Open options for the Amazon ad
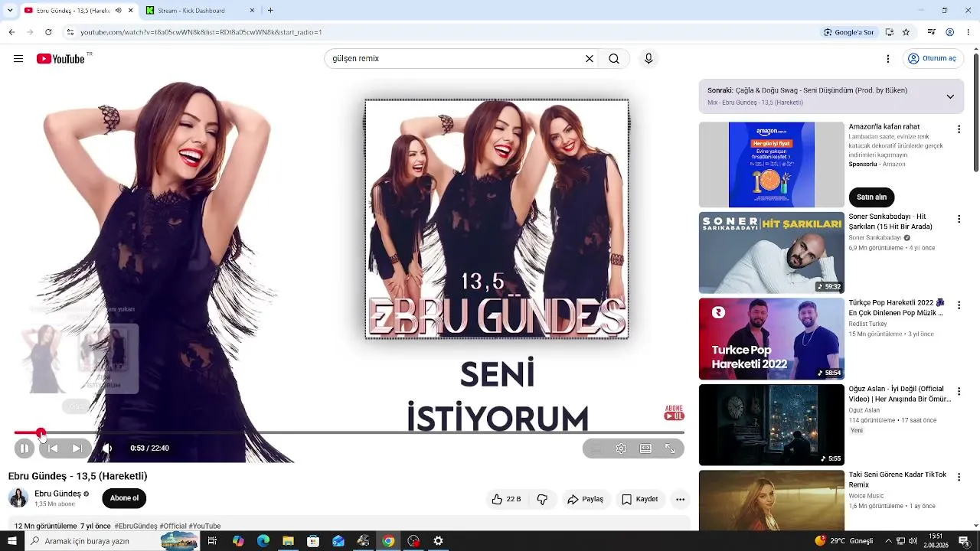 tap(959, 130)
